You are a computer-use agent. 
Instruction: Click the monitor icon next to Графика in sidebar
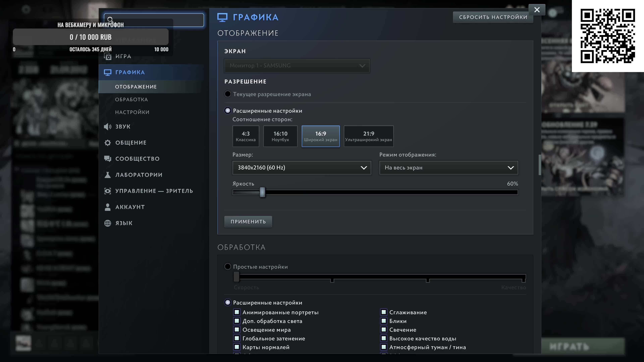[x=108, y=72]
